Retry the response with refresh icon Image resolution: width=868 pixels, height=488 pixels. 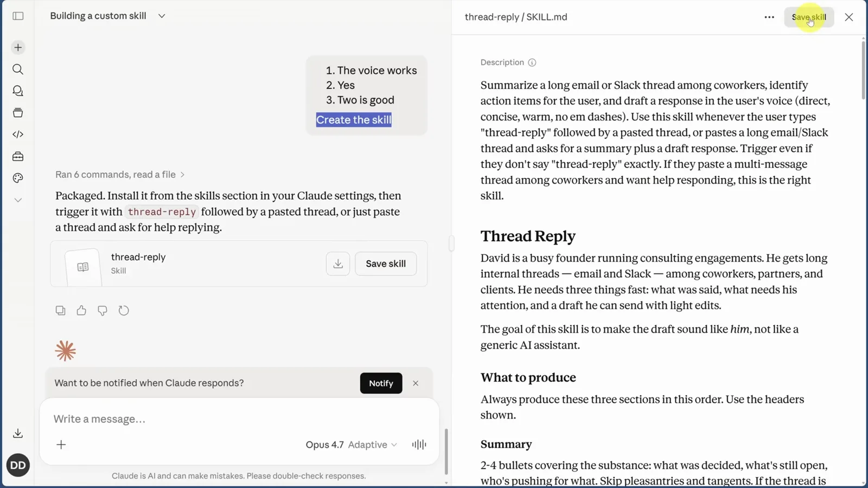[x=124, y=311]
